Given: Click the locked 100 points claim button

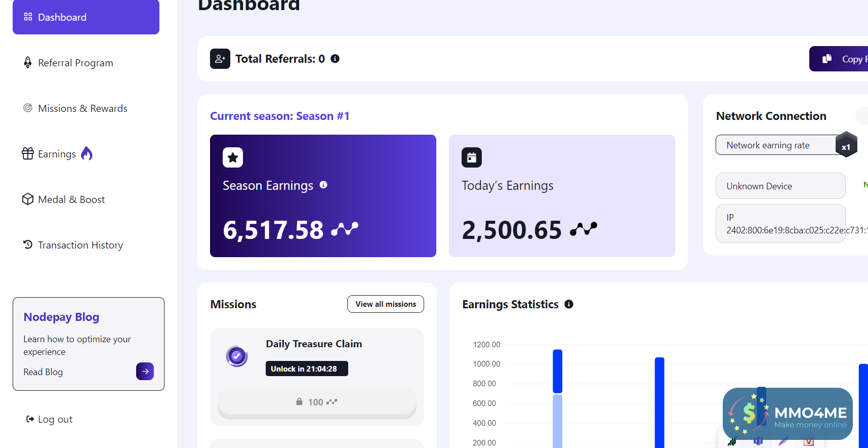Looking at the screenshot, I should tap(317, 402).
